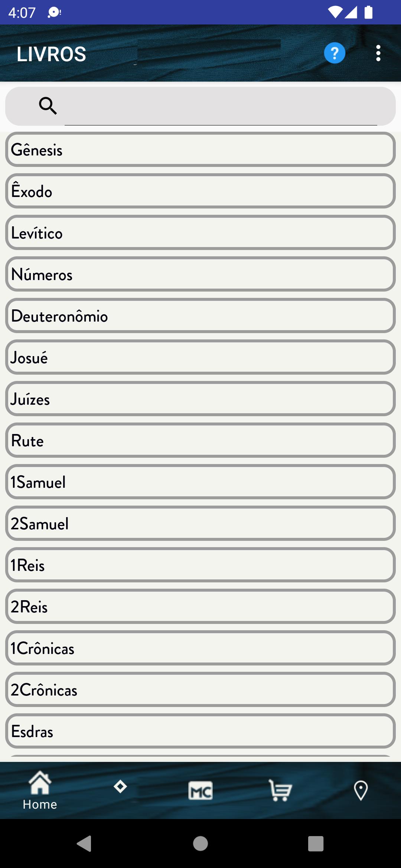
Task: Open the location pin tab
Action: pyautogui.click(x=361, y=790)
